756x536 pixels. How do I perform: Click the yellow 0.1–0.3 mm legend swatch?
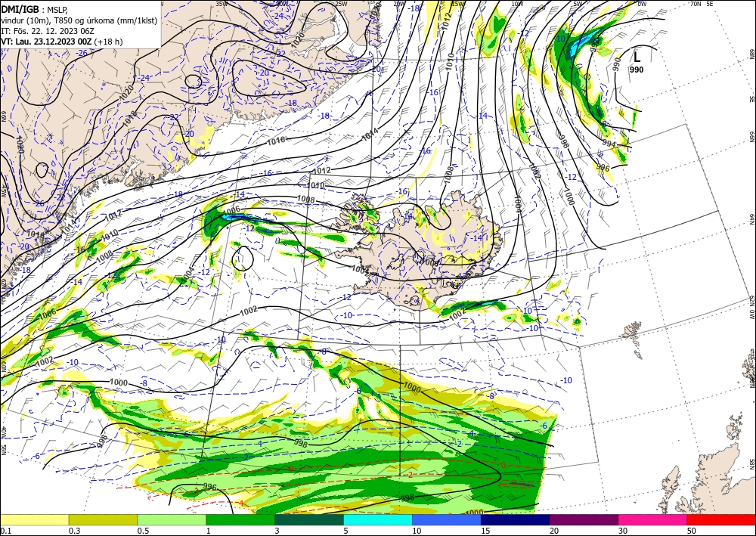pos(34,519)
